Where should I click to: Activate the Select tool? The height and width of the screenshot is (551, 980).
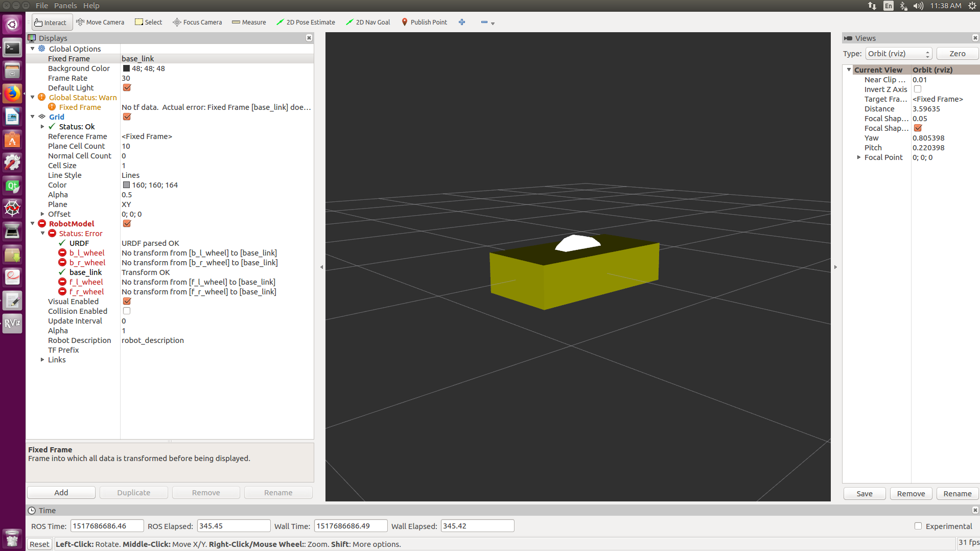[x=148, y=22]
